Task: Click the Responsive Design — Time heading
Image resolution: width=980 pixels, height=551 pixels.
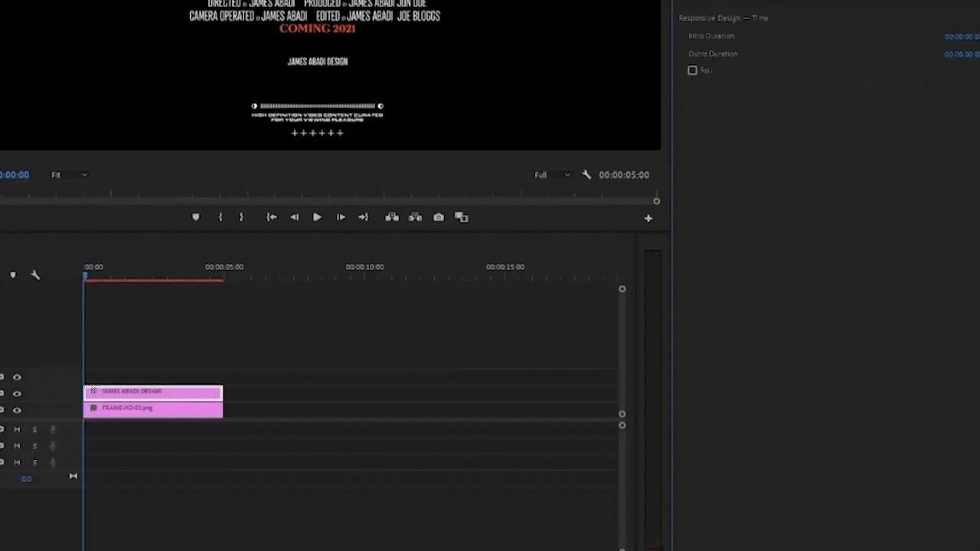Action: click(724, 18)
